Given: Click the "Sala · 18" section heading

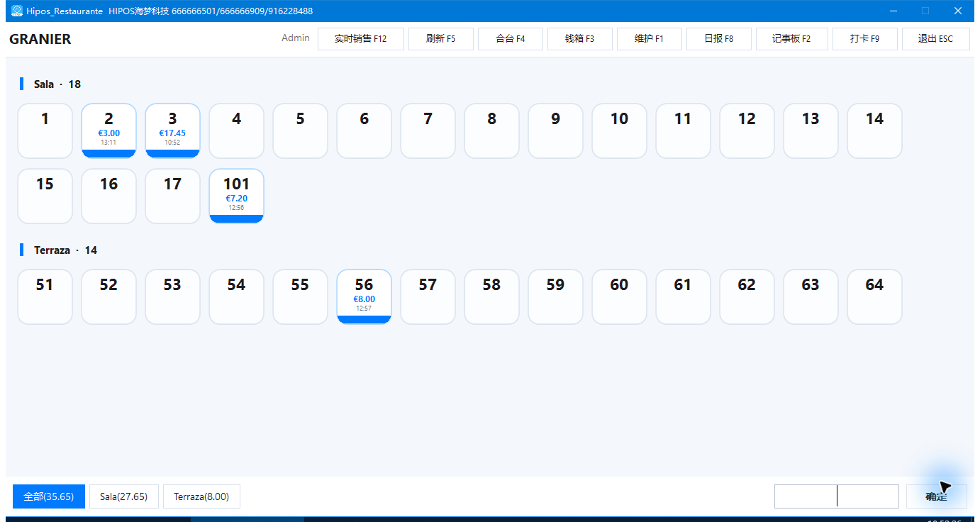Looking at the screenshot, I should point(57,84).
